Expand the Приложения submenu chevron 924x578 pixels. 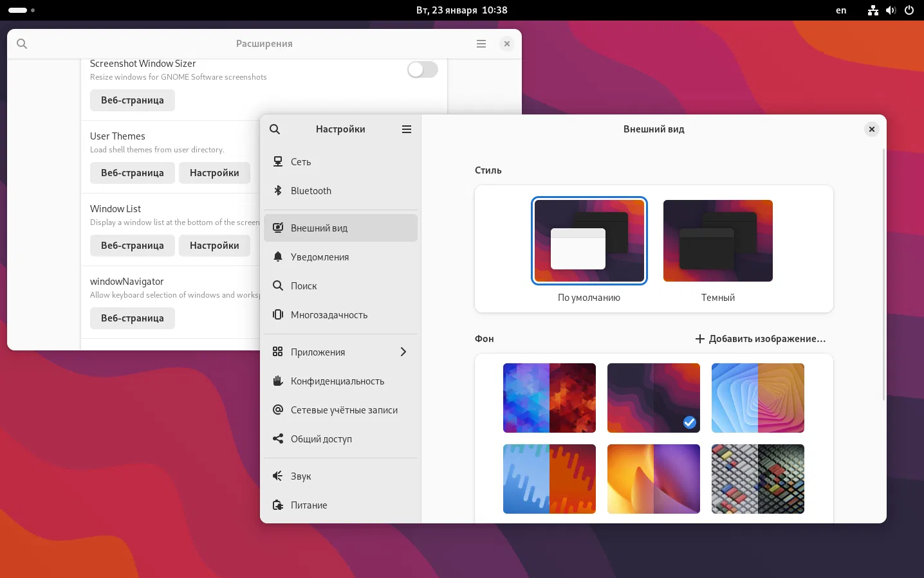[x=403, y=352]
